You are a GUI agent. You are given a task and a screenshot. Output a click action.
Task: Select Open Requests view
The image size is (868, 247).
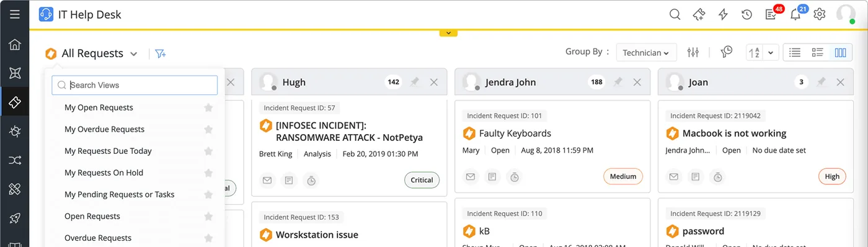point(92,216)
